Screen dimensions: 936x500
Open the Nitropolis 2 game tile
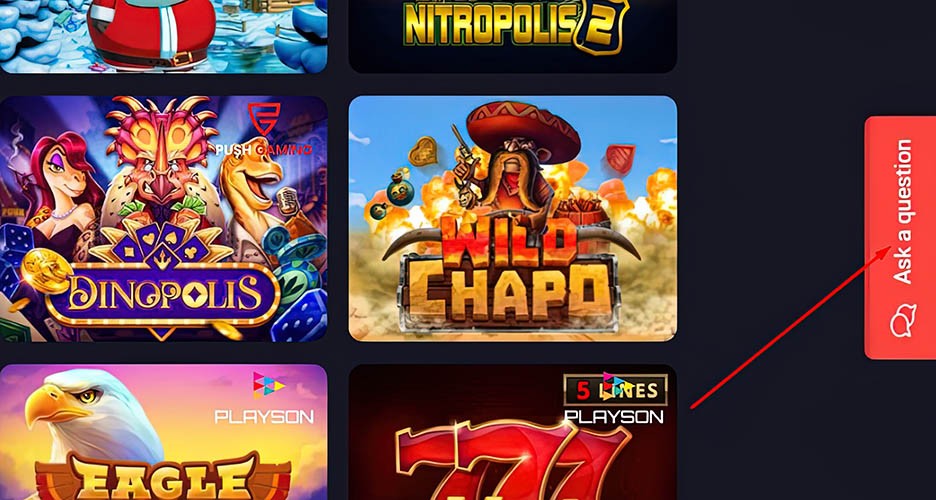tap(513, 36)
